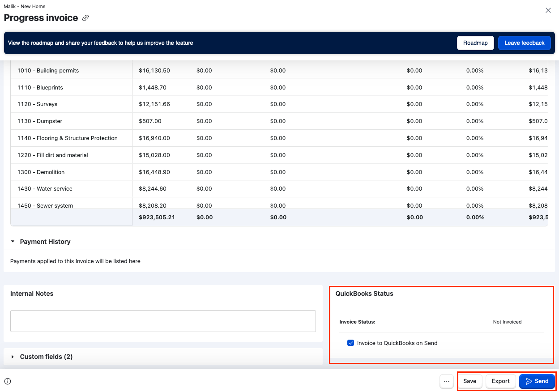Click the 1300 - Demolition row

pyautogui.click(x=41, y=172)
